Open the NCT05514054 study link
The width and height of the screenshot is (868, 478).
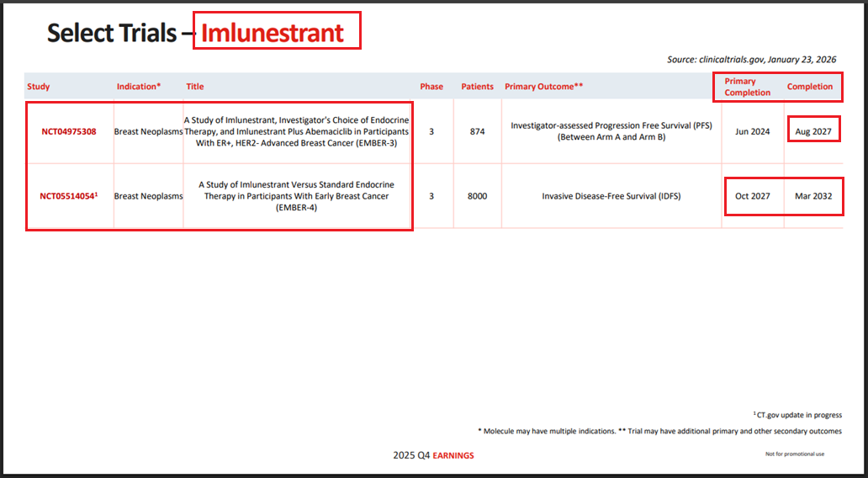(x=68, y=196)
